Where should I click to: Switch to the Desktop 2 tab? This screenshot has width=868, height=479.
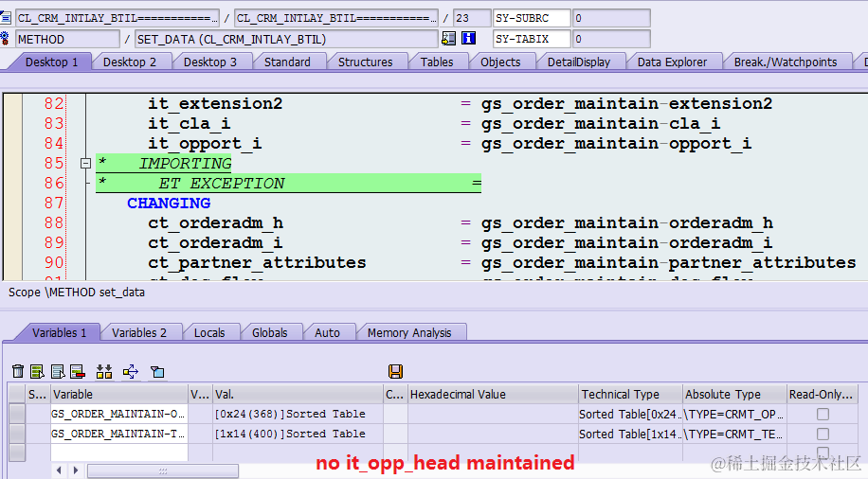coord(130,62)
